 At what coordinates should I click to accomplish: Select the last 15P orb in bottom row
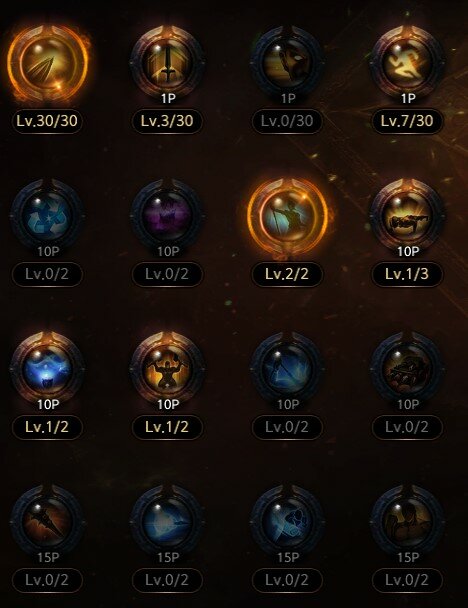coord(408,522)
